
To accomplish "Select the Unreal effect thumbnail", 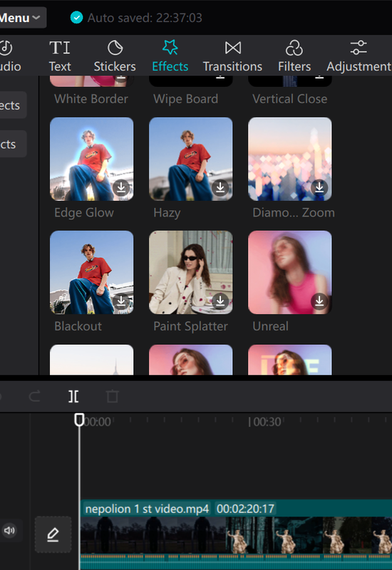I will (x=290, y=272).
